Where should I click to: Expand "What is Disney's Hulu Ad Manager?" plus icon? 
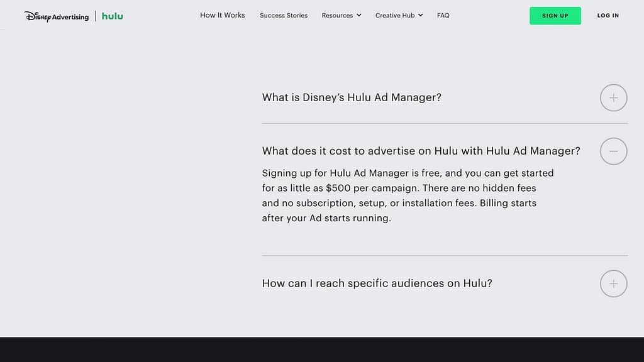tap(614, 97)
